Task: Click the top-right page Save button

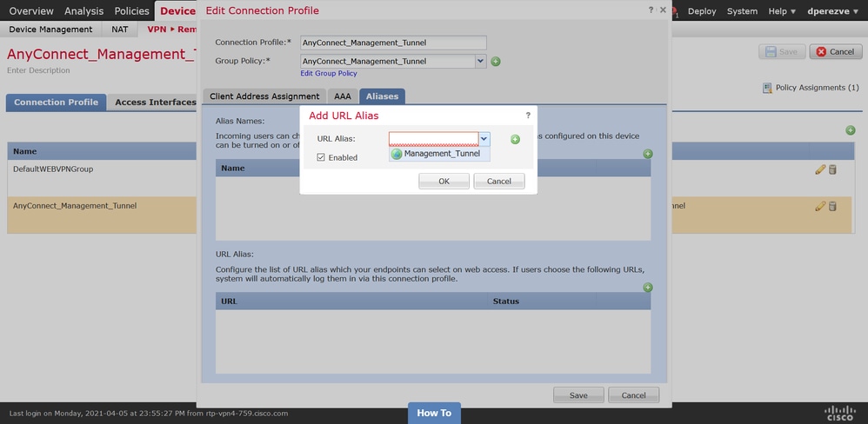Action: 782,51
